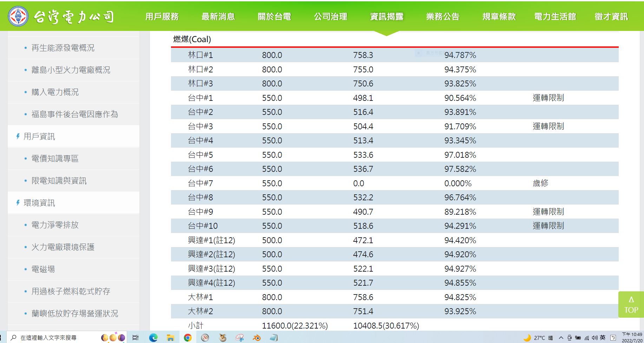Select the 興達#1(註12) unit name
Viewport: 644px width, 343px height.
point(211,240)
